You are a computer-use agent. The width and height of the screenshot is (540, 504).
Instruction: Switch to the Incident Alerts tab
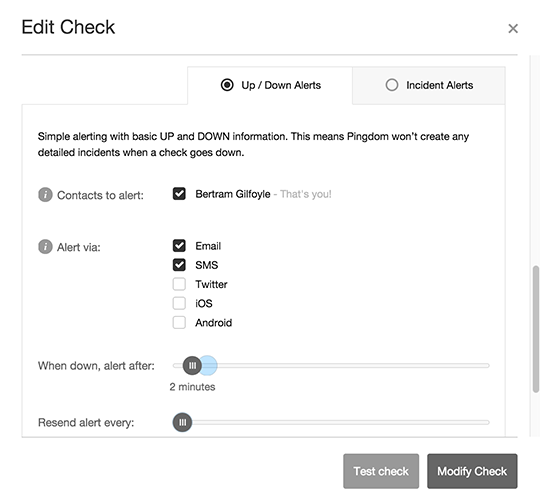tap(429, 85)
